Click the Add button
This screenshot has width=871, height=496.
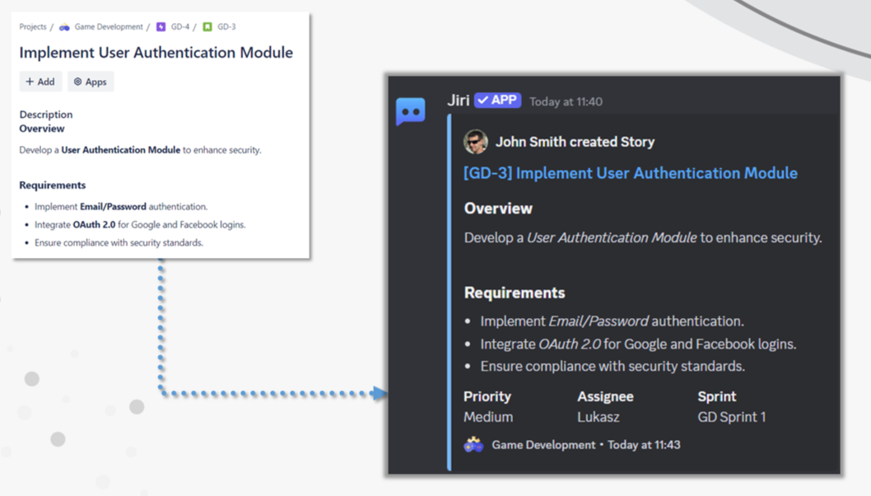(41, 82)
